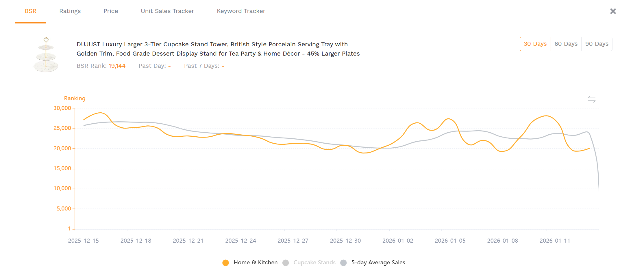Open the Price tab

(111, 11)
